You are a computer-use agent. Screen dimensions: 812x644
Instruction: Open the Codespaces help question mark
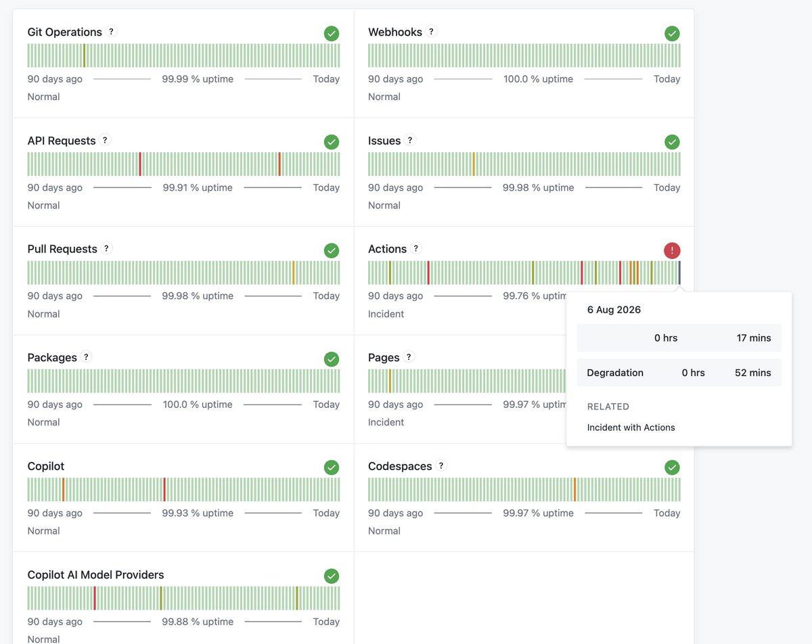point(441,465)
